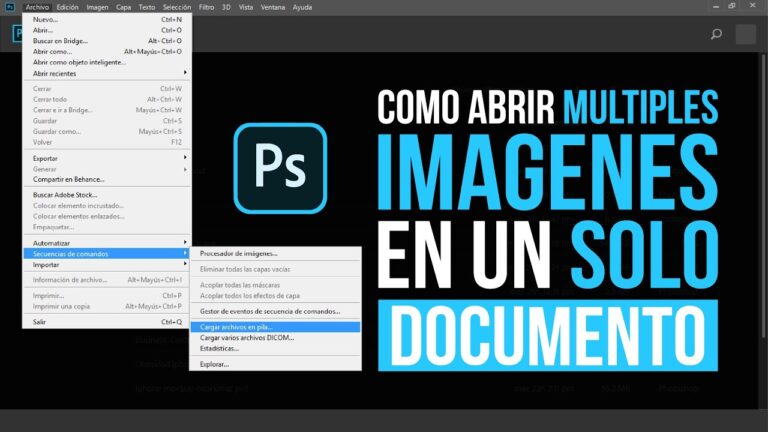
Task: Open the Archivo menu
Action: (x=37, y=7)
